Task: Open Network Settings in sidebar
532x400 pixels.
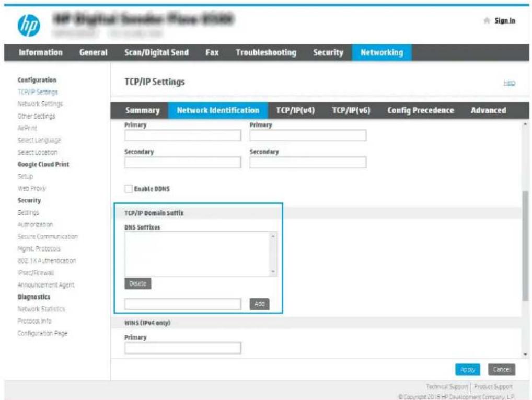Action: coord(40,104)
